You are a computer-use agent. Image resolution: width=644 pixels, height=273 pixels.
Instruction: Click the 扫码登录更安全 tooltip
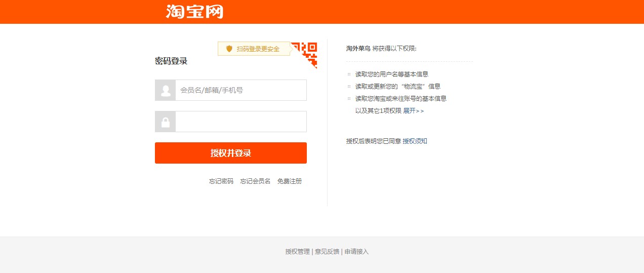coord(254,49)
